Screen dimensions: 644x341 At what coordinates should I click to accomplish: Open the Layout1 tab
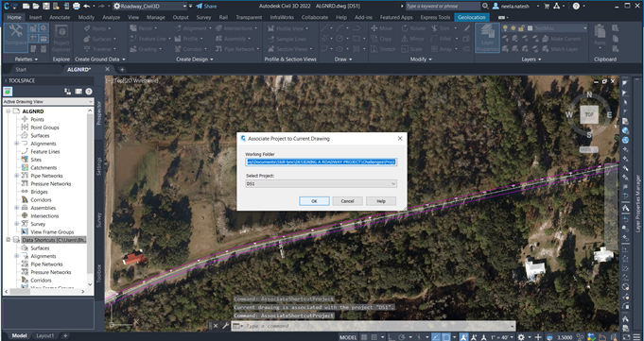pyautogui.click(x=44, y=335)
